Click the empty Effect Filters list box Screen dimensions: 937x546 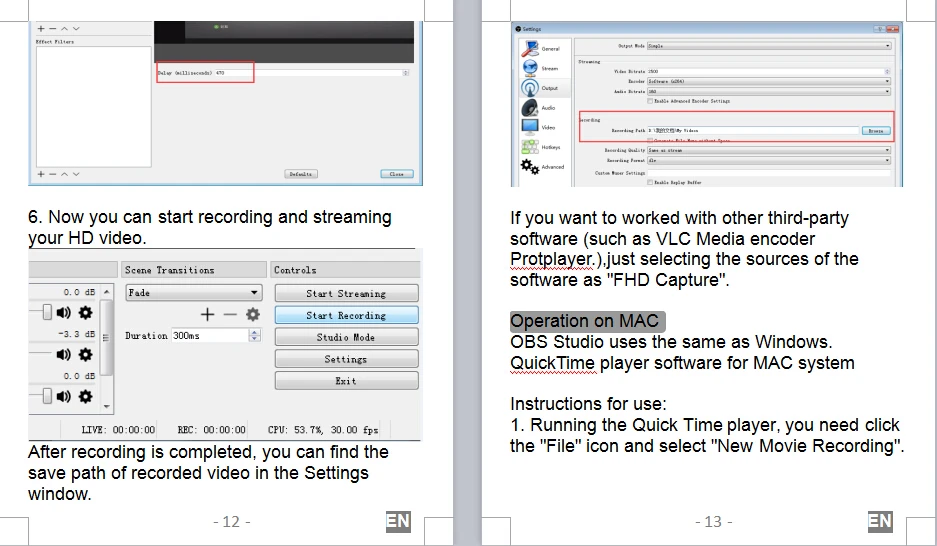coord(94,106)
